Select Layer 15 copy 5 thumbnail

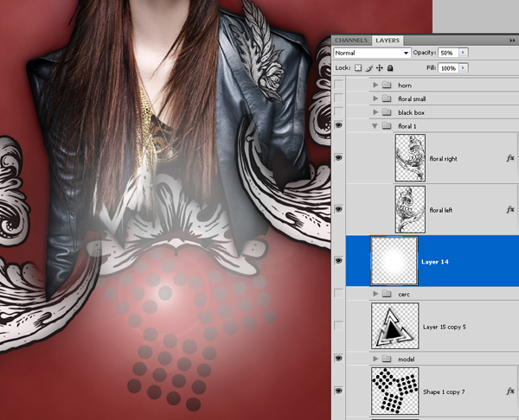click(x=395, y=326)
